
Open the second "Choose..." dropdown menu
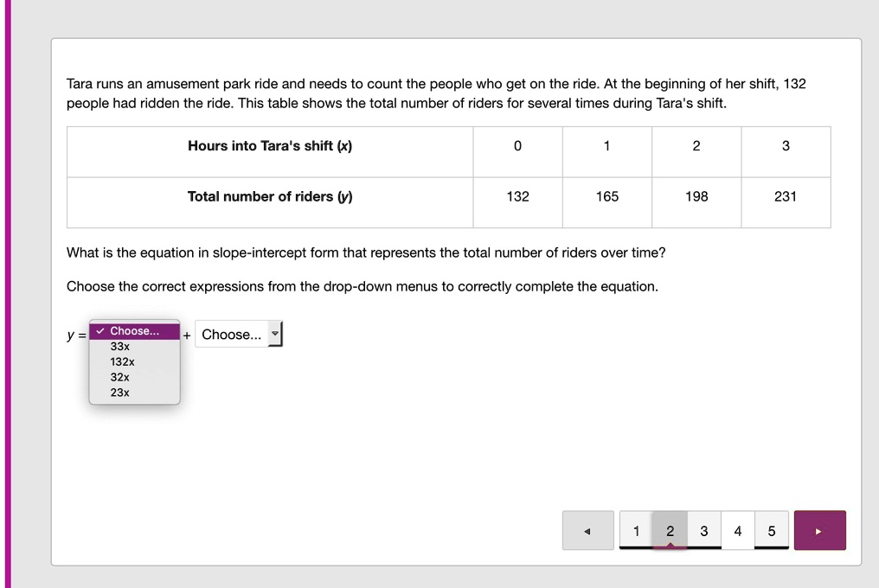(x=236, y=334)
